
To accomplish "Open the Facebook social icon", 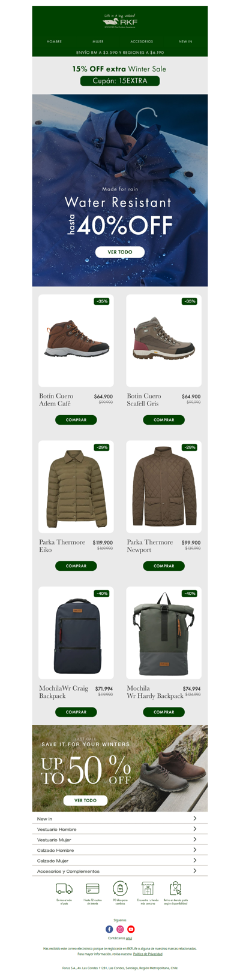I will pyautogui.click(x=109, y=929).
